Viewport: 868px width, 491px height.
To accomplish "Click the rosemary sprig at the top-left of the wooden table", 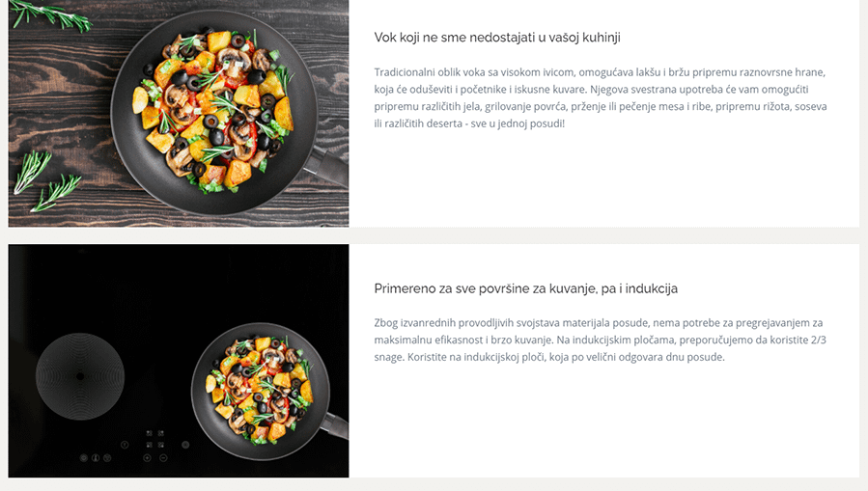I will tap(50, 14).
